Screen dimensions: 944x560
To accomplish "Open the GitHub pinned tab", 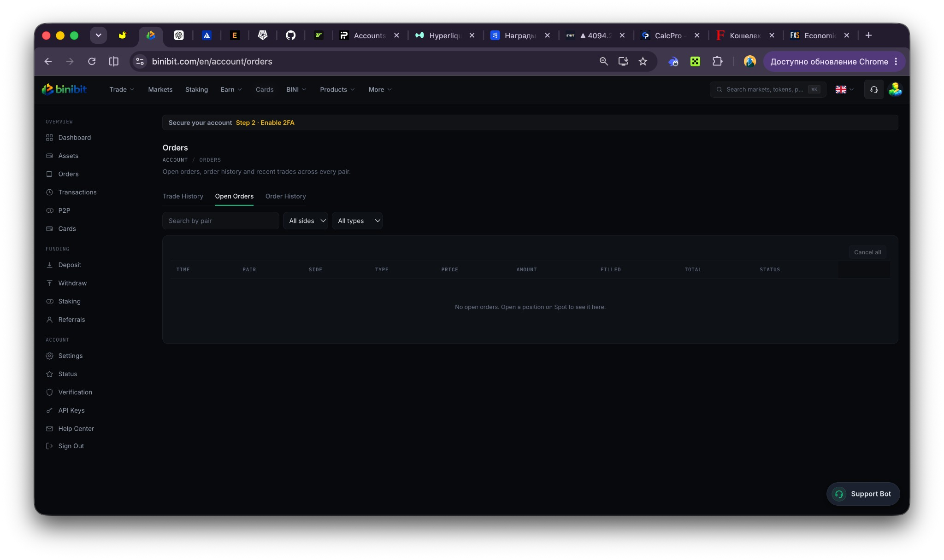I will click(x=290, y=35).
